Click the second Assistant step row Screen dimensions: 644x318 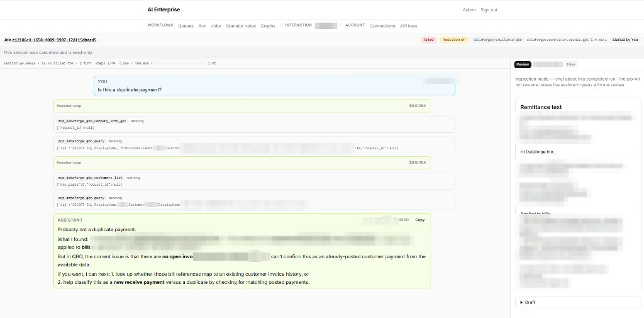242,162
